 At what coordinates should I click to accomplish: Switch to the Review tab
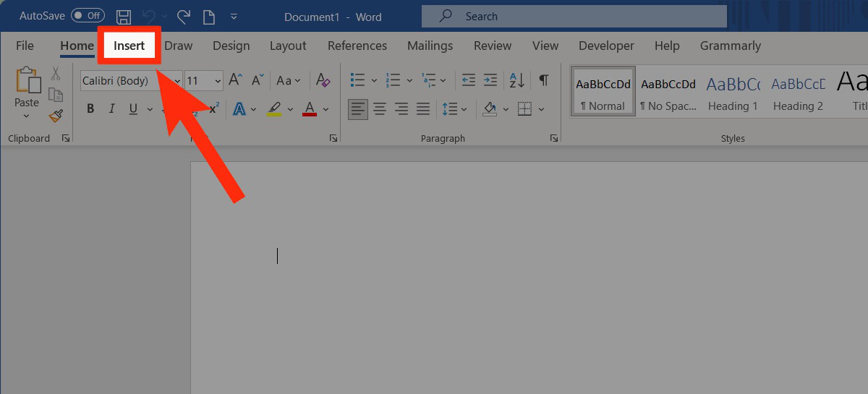coord(493,46)
